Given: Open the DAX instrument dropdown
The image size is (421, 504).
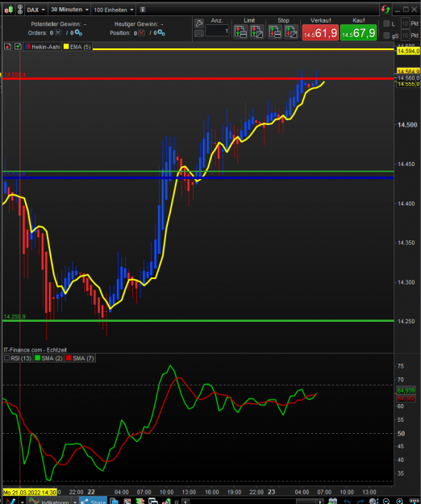Looking at the screenshot, I should click(35, 10).
